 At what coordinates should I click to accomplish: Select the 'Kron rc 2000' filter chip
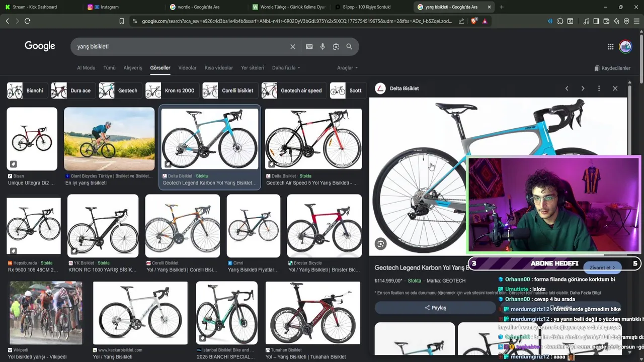pyautogui.click(x=173, y=90)
